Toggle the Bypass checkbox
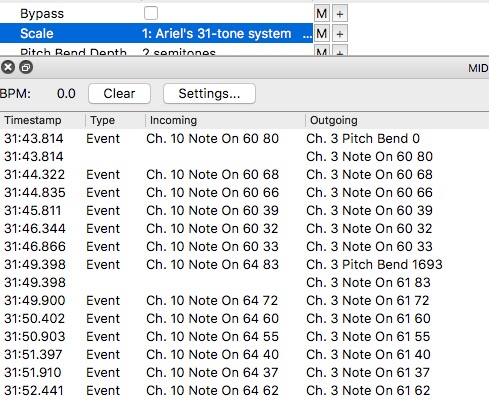Screen dimensions: 489x419 pos(151,14)
